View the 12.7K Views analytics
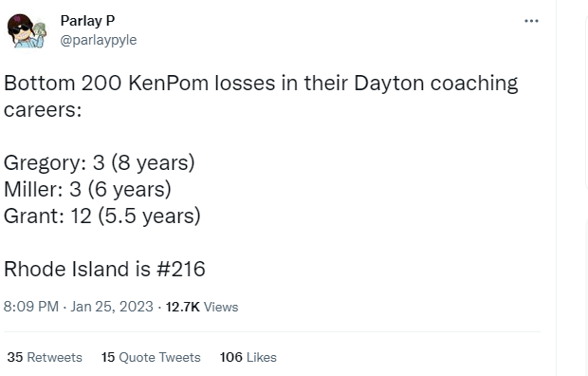 click(202, 307)
